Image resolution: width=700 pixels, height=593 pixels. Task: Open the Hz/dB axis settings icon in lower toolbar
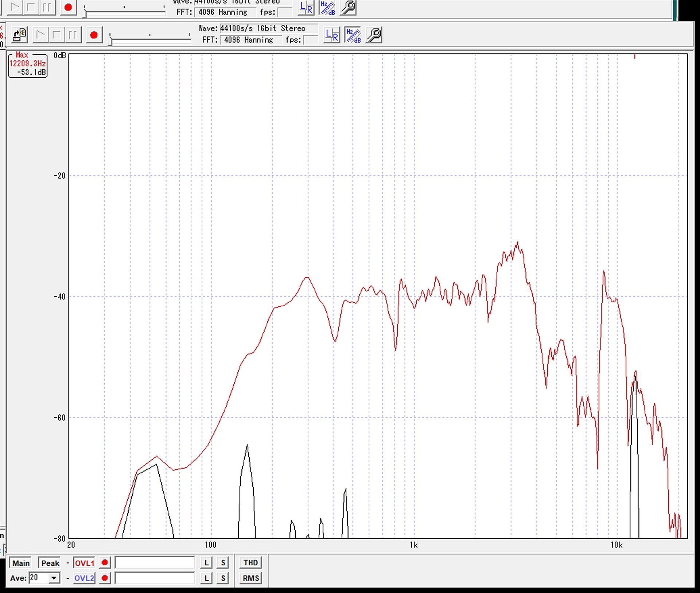click(x=353, y=35)
